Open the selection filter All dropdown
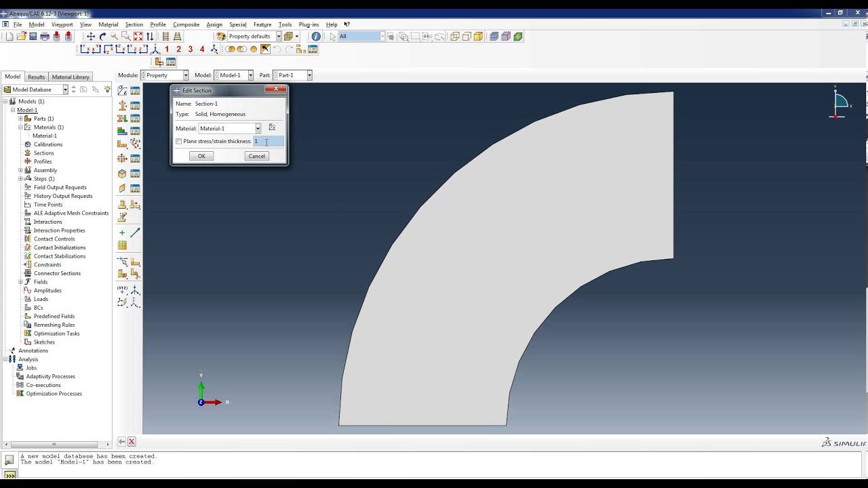 tap(382, 37)
